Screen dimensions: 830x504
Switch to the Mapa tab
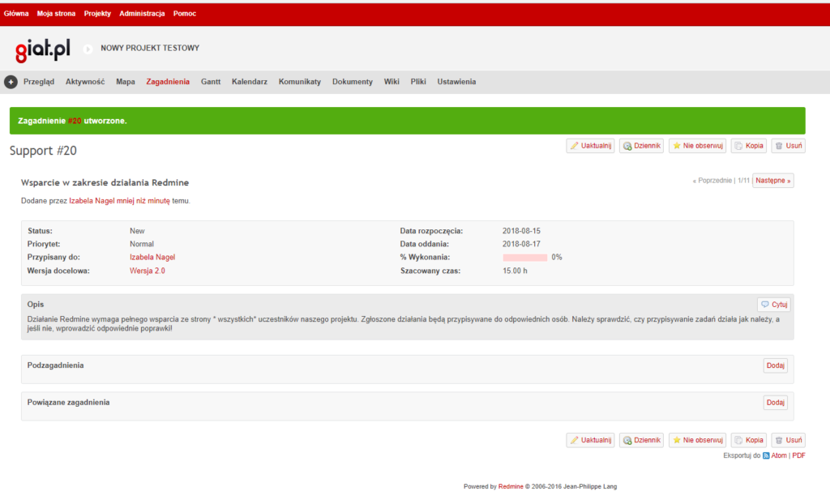click(x=126, y=82)
